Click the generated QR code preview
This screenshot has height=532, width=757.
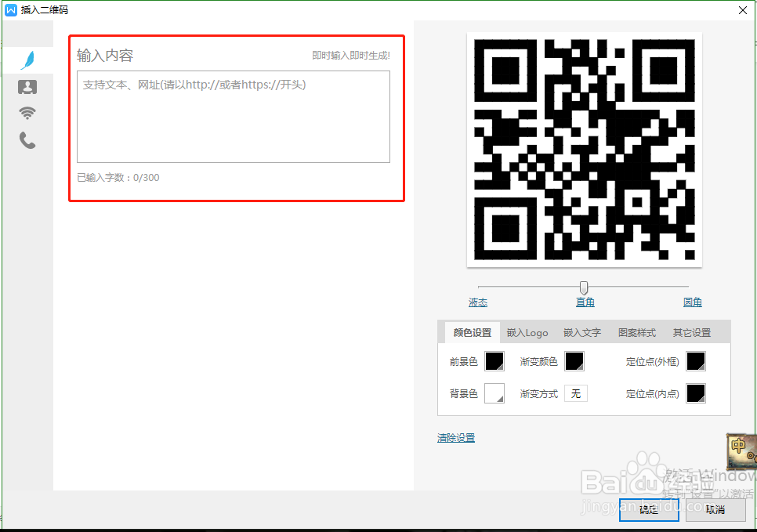pyautogui.click(x=584, y=150)
